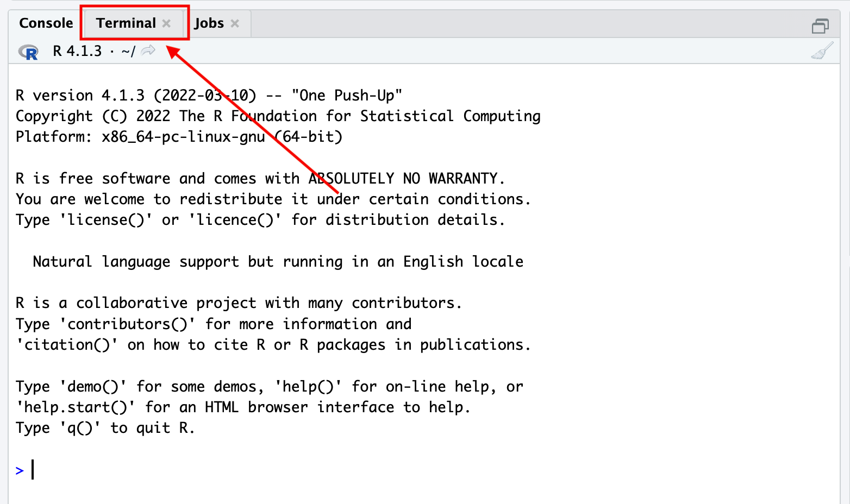The height and width of the screenshot is (504, 850).
Task: Open the Jobs tab
Action: point(209,23)
